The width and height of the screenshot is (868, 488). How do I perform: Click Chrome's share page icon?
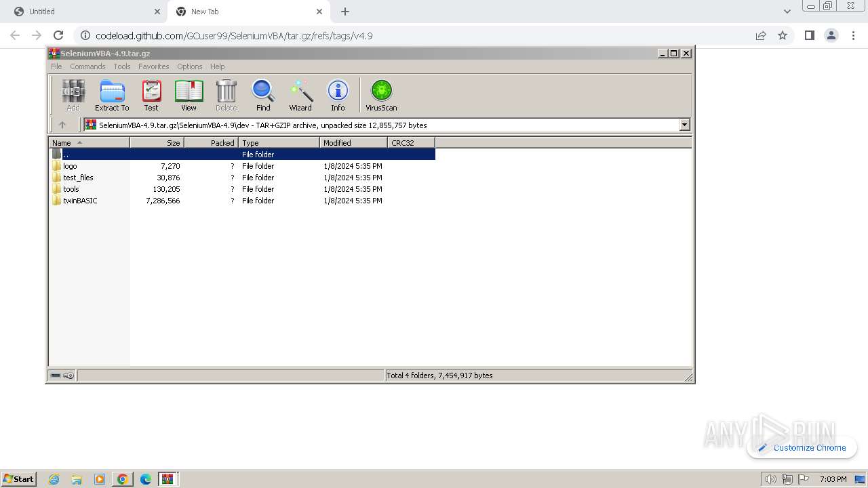coord(761,35)
